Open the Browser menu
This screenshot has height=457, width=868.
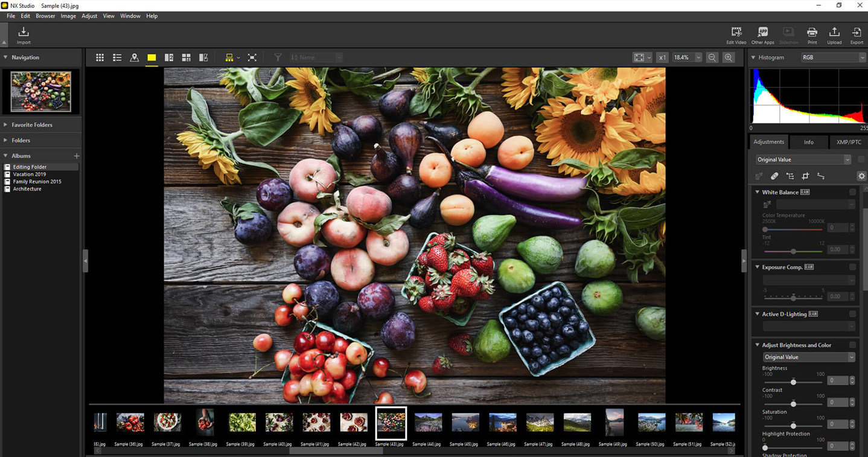click(45, 16)
